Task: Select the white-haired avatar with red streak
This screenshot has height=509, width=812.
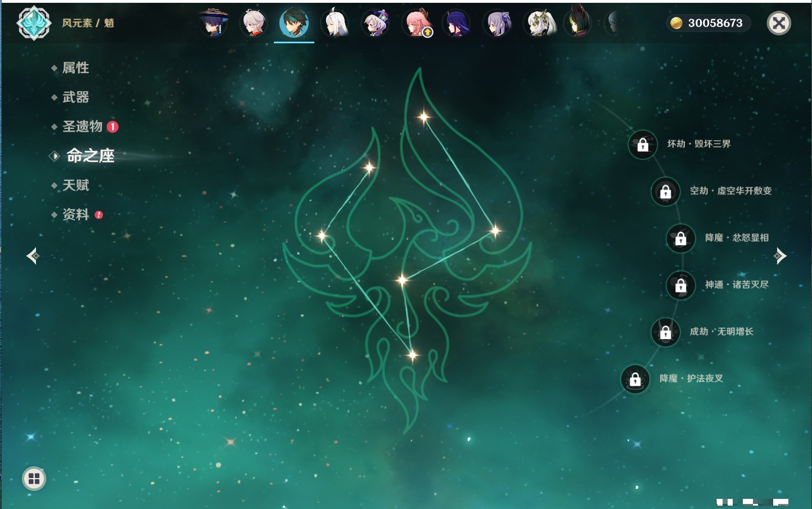Action: pyautogui.click(x=254, y=23)
